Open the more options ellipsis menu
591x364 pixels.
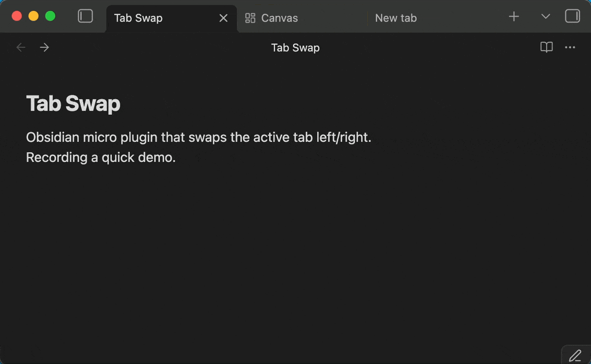(570, 47)
